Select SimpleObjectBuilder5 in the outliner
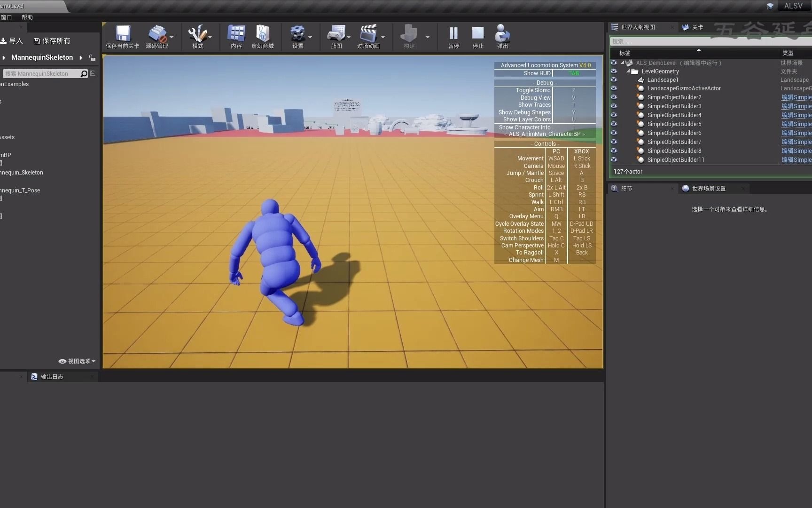Viewport: 812px width, 508px height. [674, 124]
